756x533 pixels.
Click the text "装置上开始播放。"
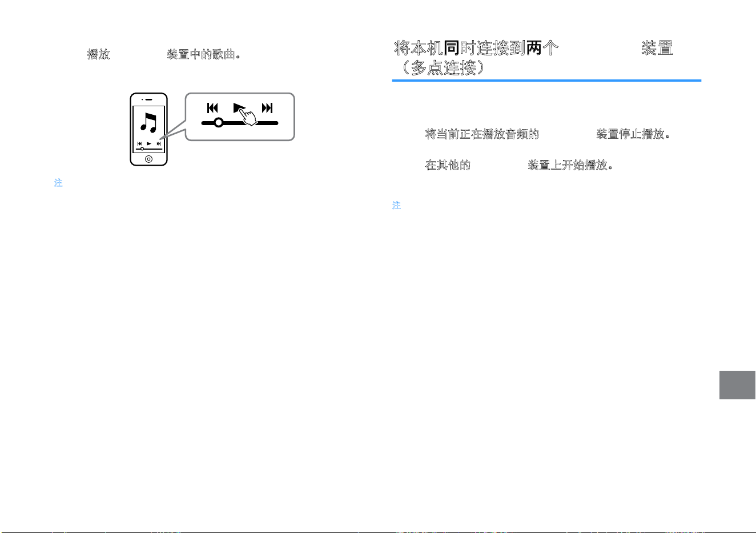570,165
